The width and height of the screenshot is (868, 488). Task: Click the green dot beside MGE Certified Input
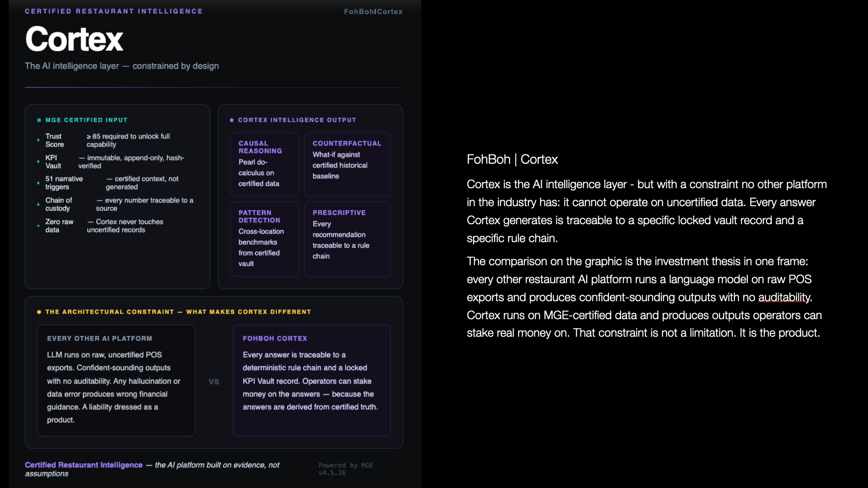[39, 120]
